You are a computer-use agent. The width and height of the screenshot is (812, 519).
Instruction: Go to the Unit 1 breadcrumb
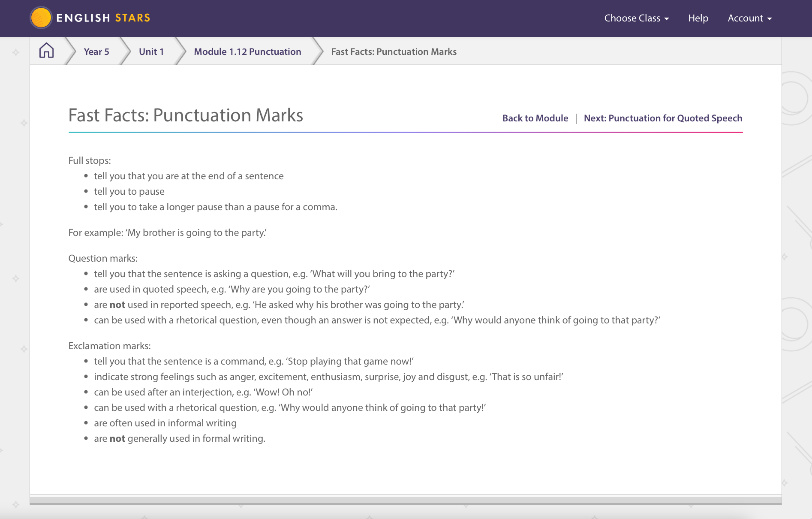[x=151, y=51]
